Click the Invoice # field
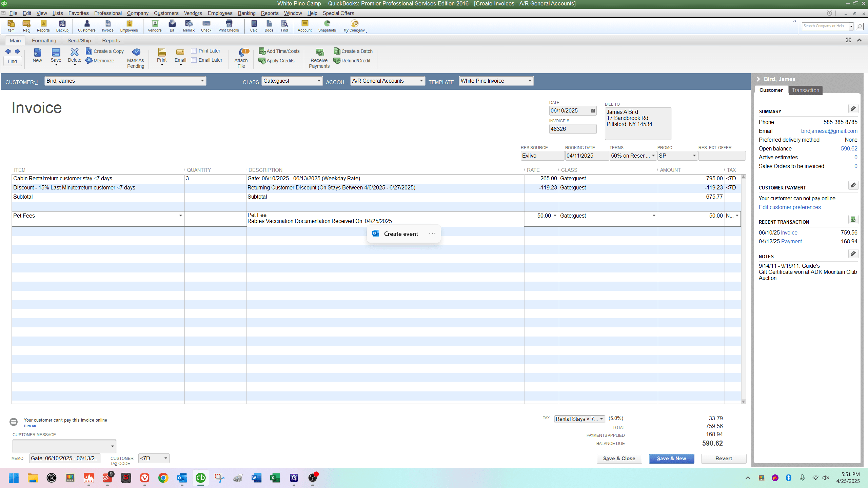This screenshot has width=868, height=488. coord(573,129)
